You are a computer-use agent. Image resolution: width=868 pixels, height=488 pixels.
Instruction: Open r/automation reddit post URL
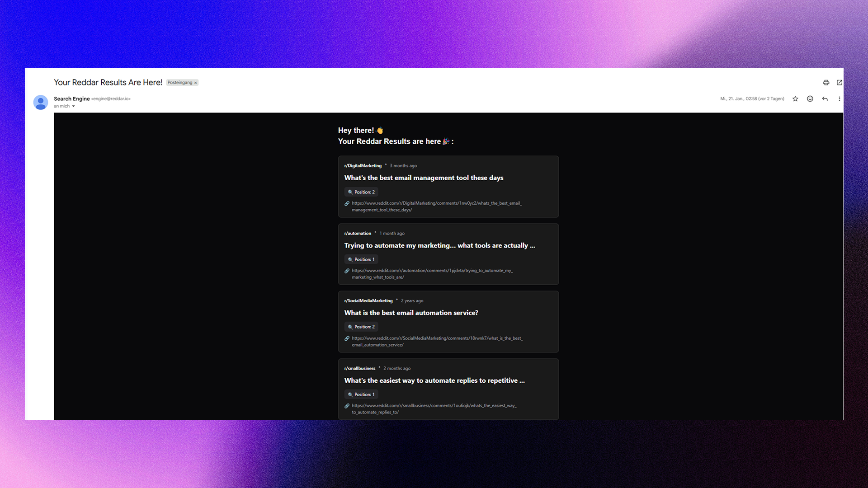coord(432,271)
